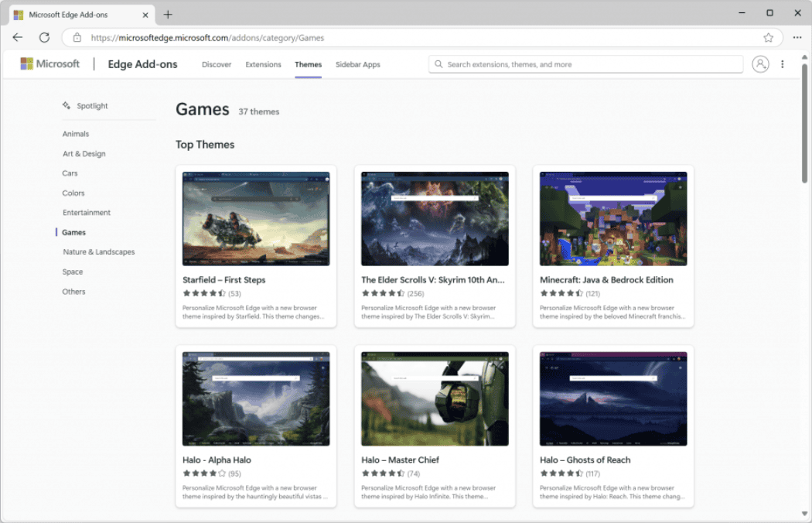Open a new browser tab

[x=168, y=15]
